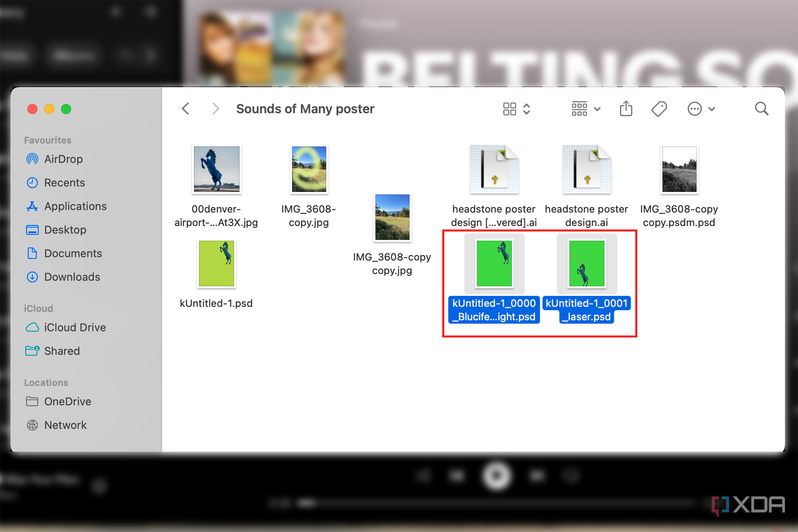Select the kUntitled-1_0000_Blucife...ight.psd thumbnail

point(494,264)
